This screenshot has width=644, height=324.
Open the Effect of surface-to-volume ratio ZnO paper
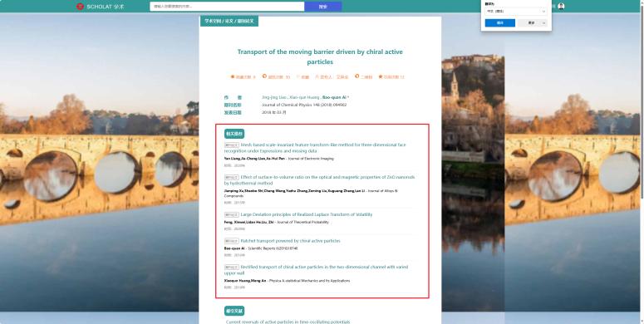tap(319, 180)
